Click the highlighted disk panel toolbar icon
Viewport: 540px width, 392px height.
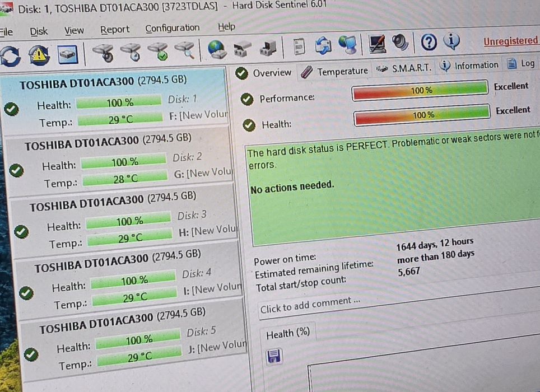point(67,54)
